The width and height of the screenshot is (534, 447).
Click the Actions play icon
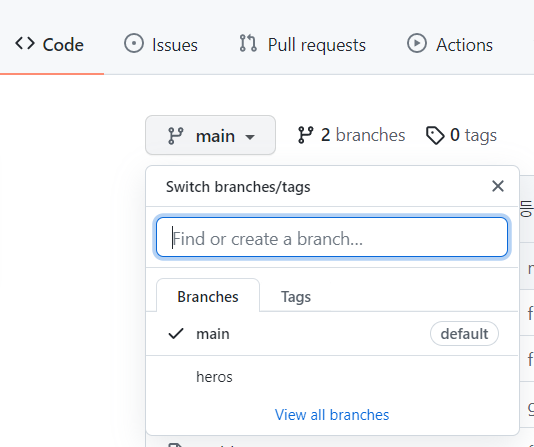click(417, 43)
